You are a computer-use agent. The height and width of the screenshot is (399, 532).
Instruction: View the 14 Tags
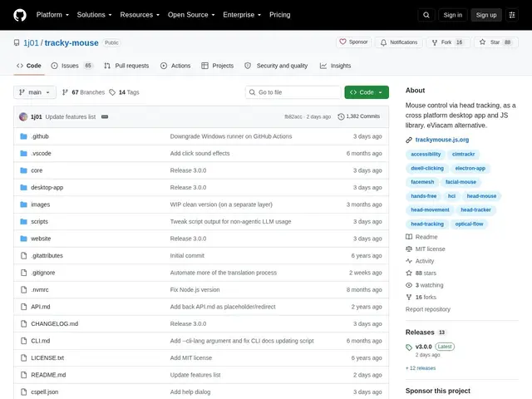pos(124,92)
